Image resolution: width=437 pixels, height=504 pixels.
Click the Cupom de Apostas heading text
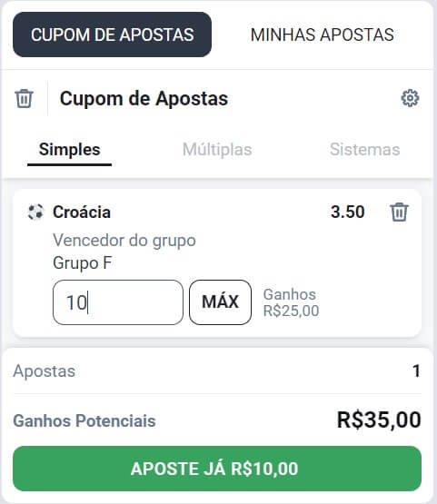coord(144,98)
